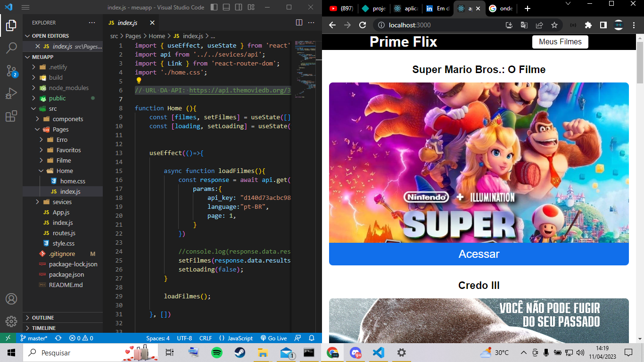Viewport: 644px width, 362px height.
Task: Collapse the src folder
Action: pos(63,108)
